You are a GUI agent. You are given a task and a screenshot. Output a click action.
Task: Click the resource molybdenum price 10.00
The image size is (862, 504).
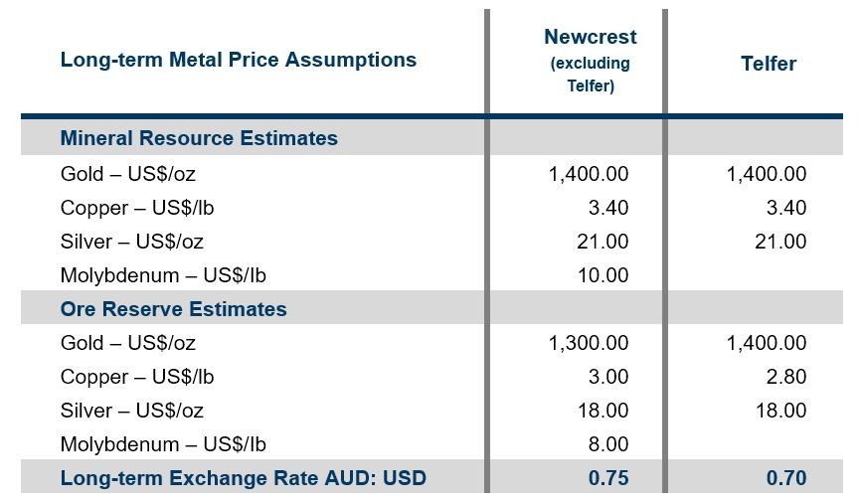(603, 275)
